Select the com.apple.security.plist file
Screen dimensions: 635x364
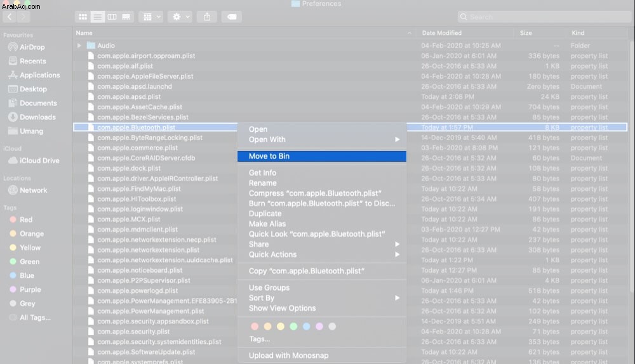tap(133, 332)
